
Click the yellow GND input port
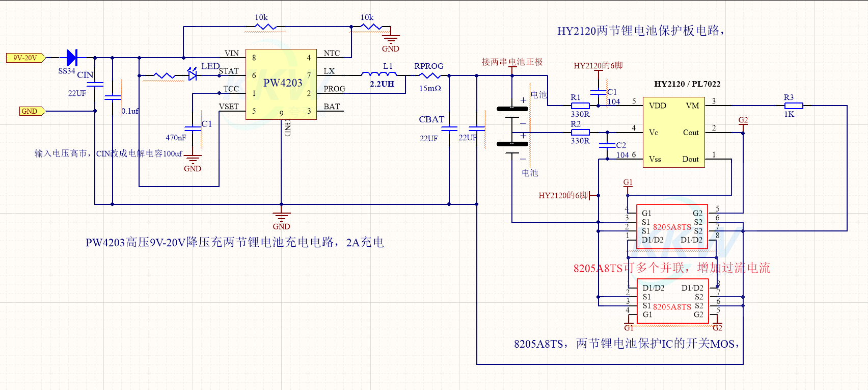[32, 111]
